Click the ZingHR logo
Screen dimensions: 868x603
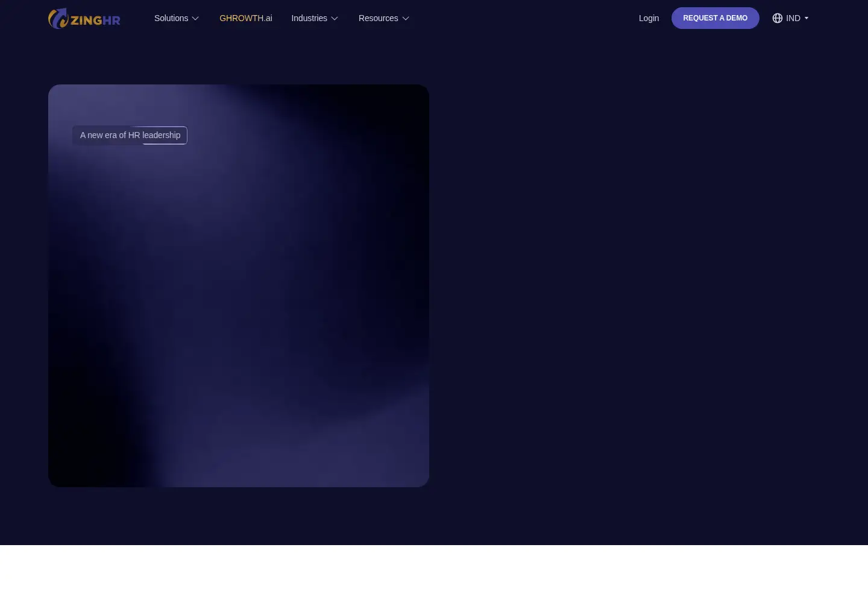pyautogui.click(x=84, y=19)
